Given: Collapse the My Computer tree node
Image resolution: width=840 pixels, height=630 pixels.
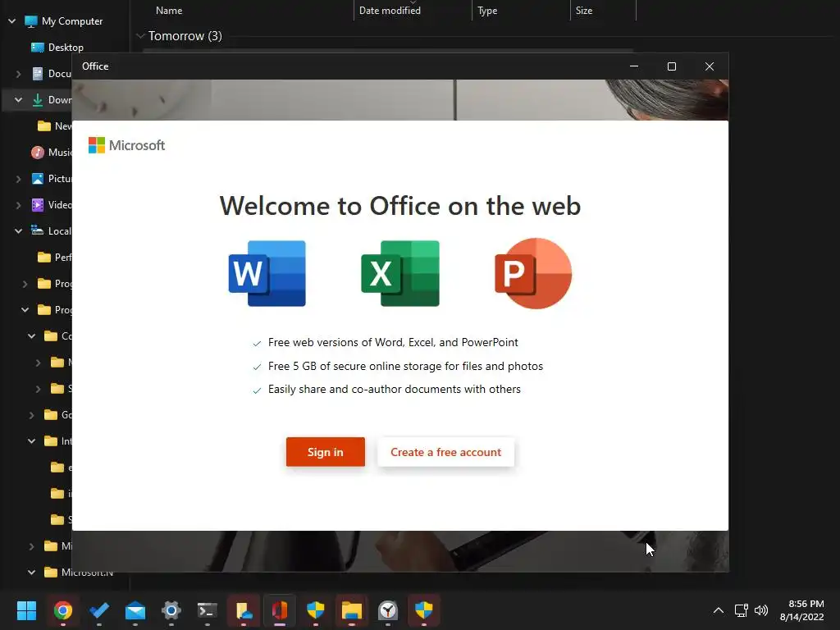Looking at the screenshot, I should coord(11,21).
